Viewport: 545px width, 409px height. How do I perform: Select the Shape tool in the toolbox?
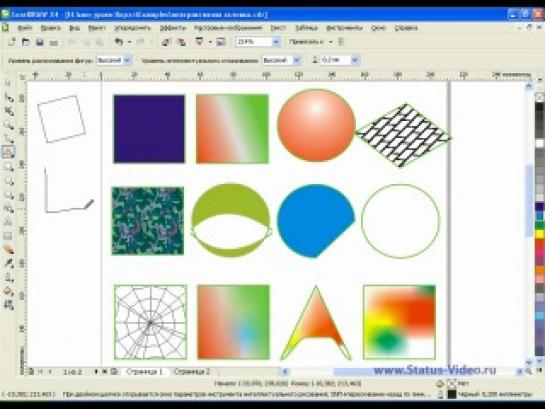tap(9, 98)
